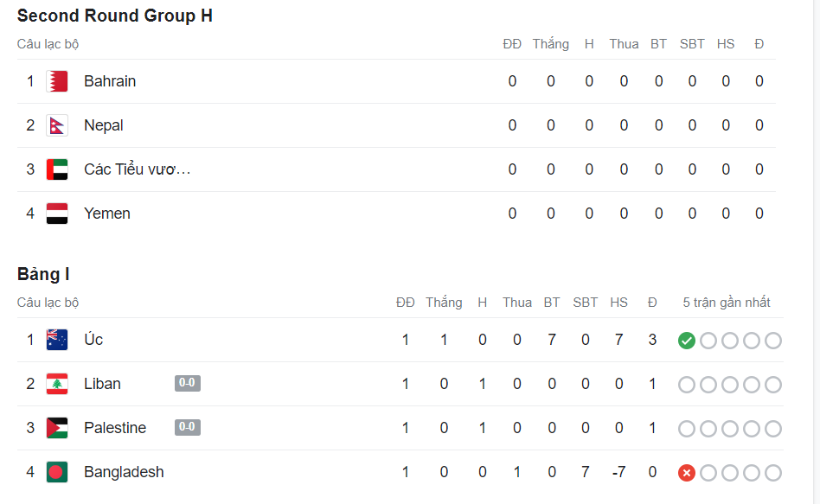Click the Palestine flag icon
Viewport: 820px width, 504px height.
point(57,428)
